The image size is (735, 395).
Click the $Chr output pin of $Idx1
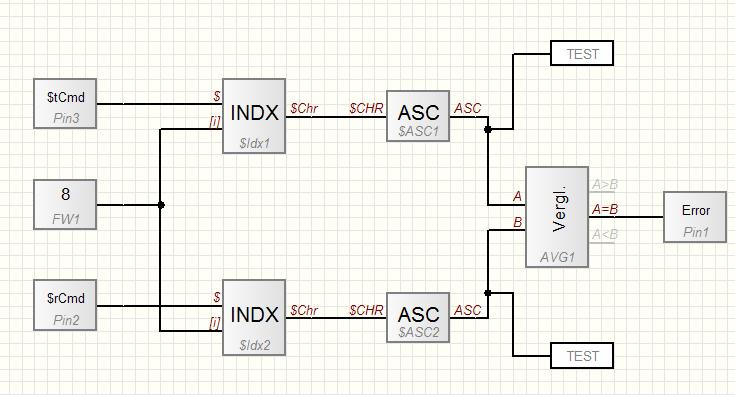click(304, 108)
